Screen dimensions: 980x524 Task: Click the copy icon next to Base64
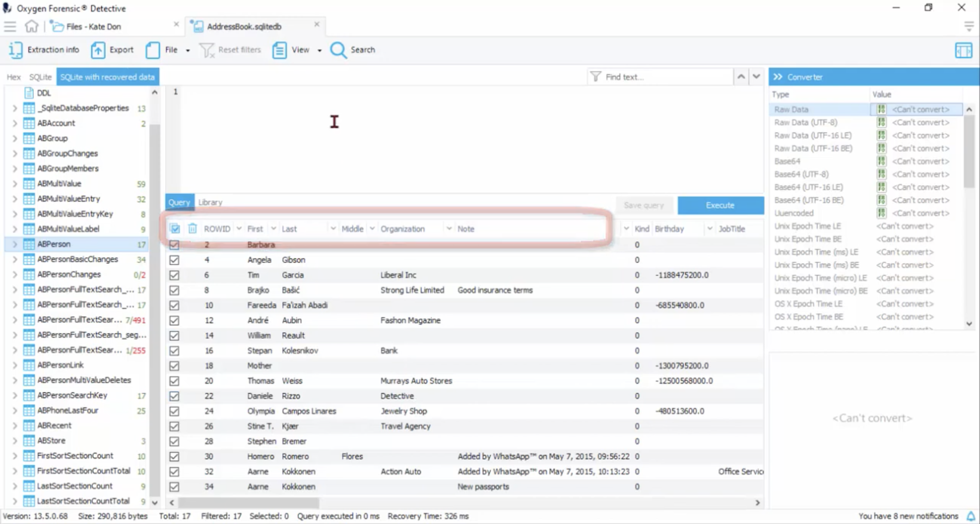882,161
